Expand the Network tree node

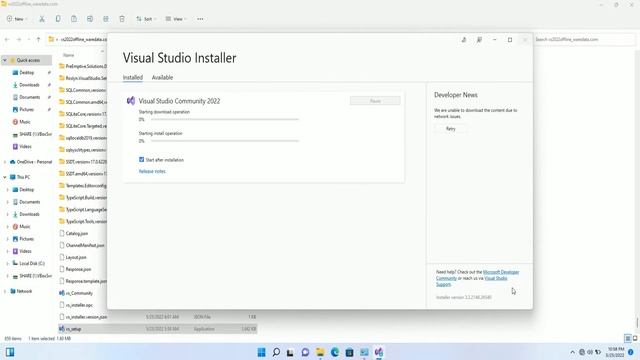click(5, 291)
